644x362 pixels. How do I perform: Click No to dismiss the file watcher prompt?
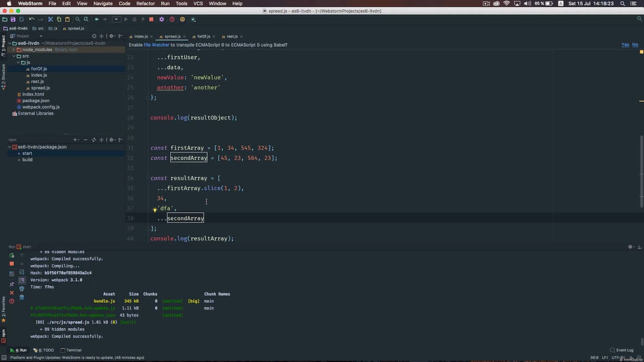tap(635, 45)
